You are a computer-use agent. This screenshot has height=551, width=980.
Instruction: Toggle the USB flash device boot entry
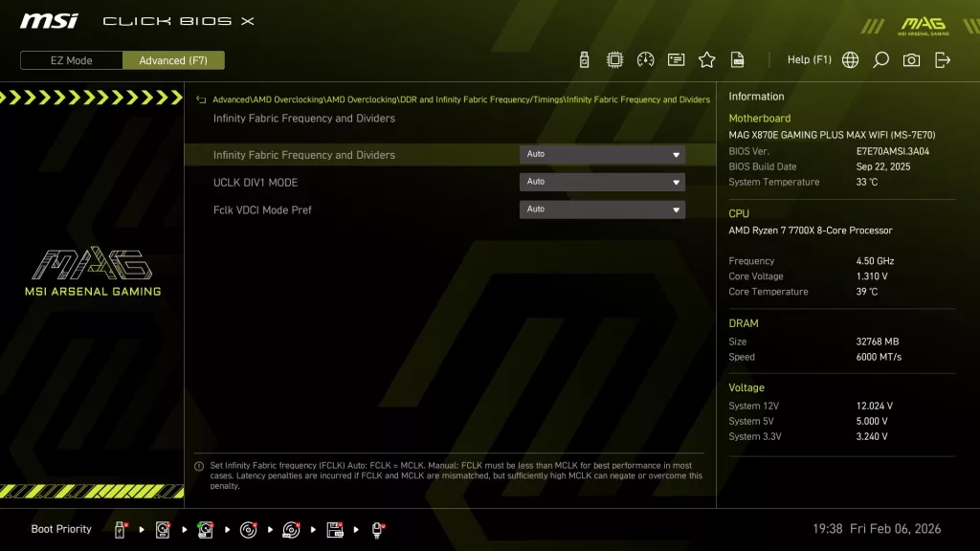click(x=119, y=528)
